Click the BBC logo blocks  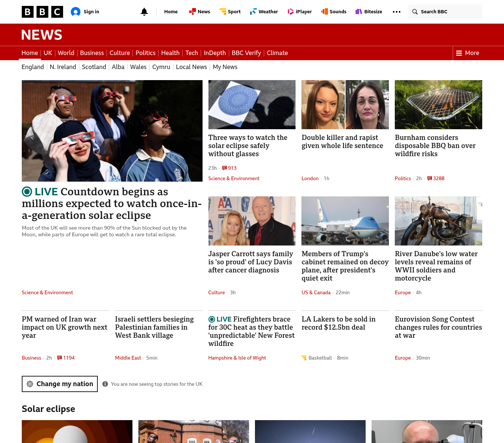pos(42,12)
